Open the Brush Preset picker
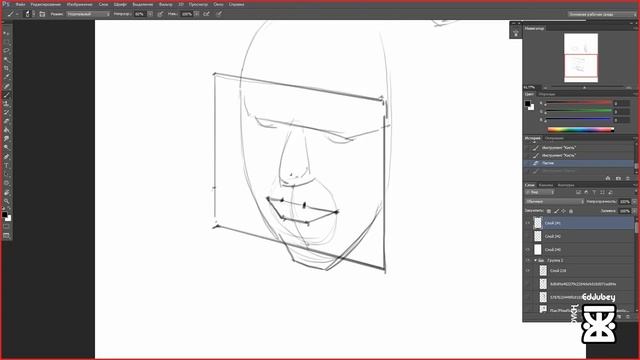Image resolution: width=640 pixels, height=360 pixels. coord(29,14)
